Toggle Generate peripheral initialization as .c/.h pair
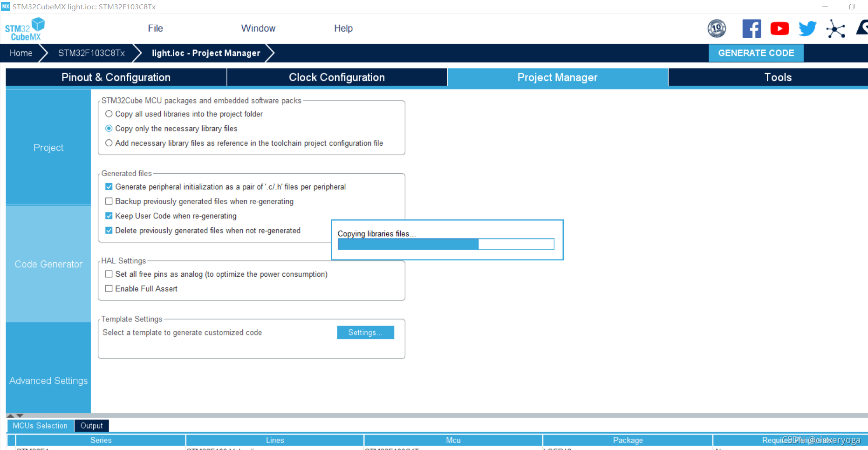This screenshot has height=450, width=868. [x=109, y=187]
